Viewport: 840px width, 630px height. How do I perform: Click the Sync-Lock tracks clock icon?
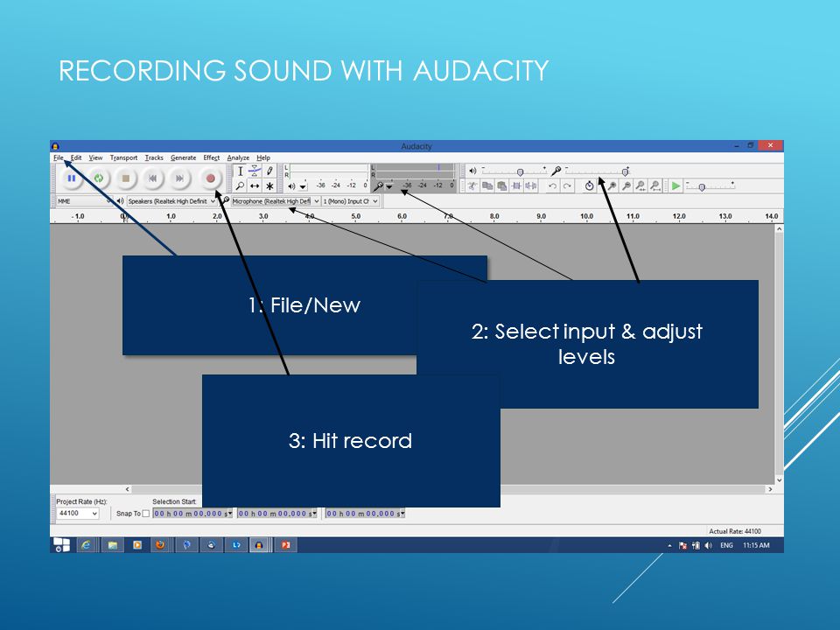point(589,185)
